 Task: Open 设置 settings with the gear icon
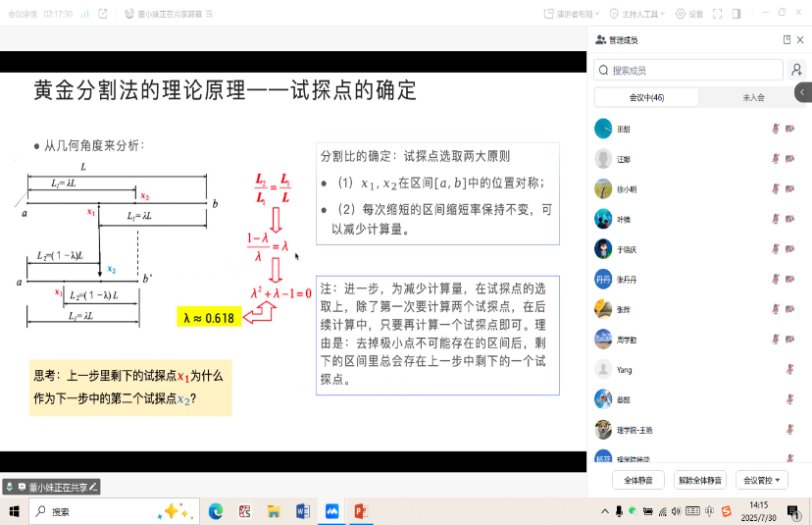point(689,14)
